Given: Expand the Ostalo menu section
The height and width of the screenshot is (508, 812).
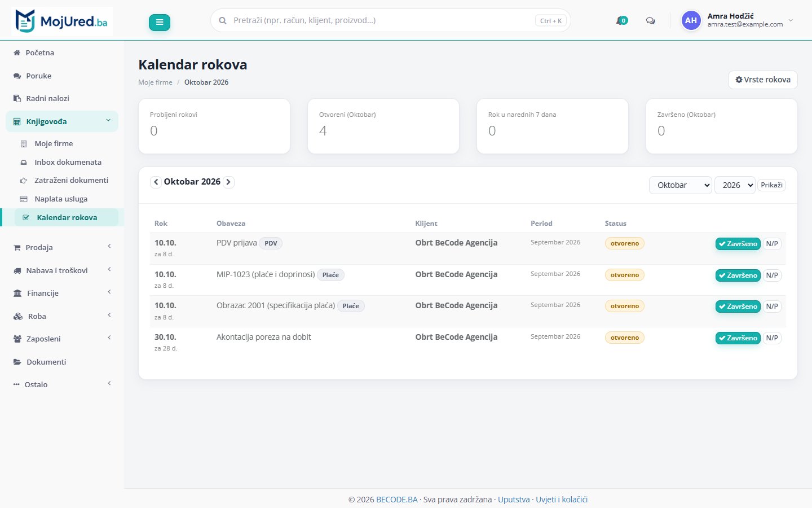Looking at the screenshot, I should pos(62,384).
